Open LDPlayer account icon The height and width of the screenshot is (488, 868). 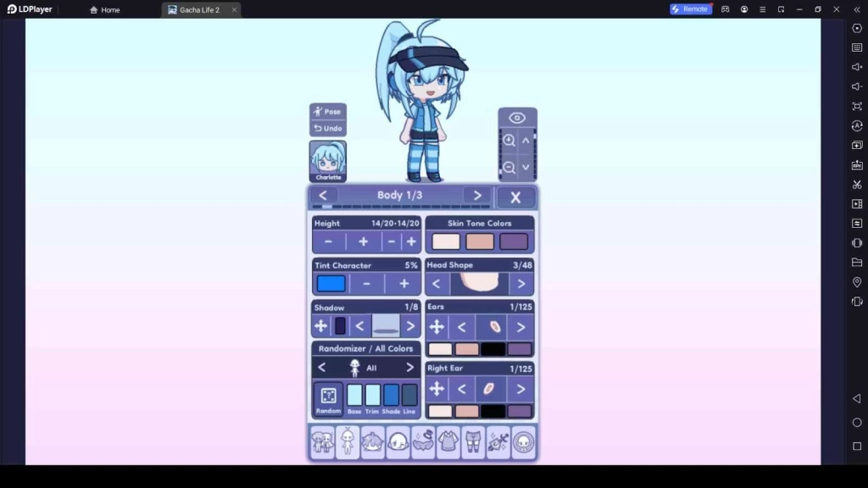point(744,9)
